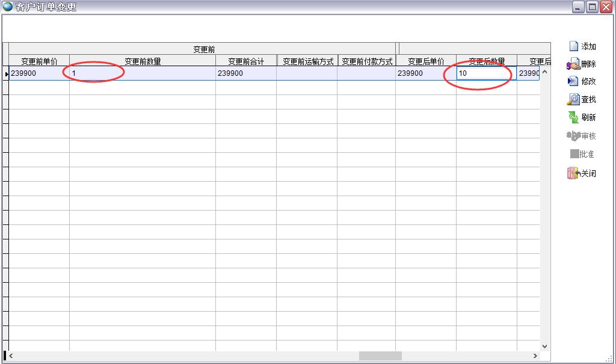The image size is (616, 364).
Task: Select the 变更前数量 cell showing 1
Action: click(x=142, y=73)
